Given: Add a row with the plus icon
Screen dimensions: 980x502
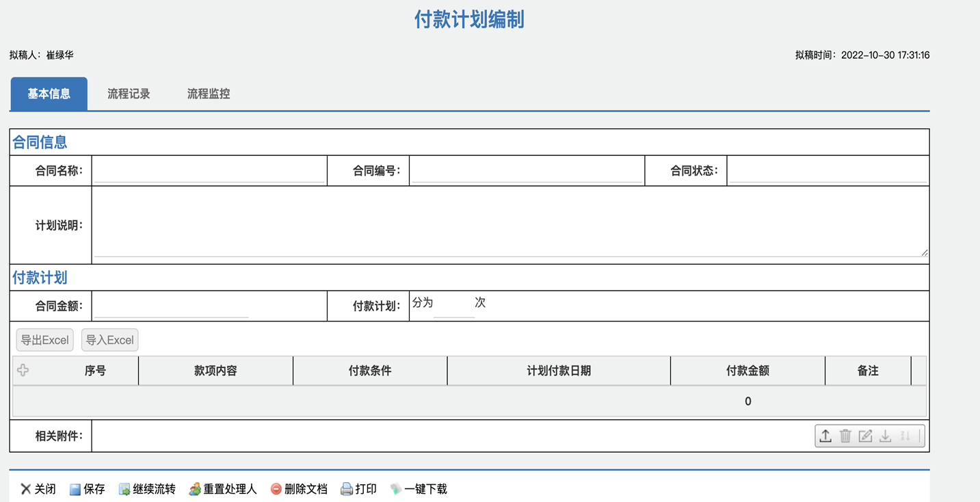Looking at the screenshot, I should point(23,370).
